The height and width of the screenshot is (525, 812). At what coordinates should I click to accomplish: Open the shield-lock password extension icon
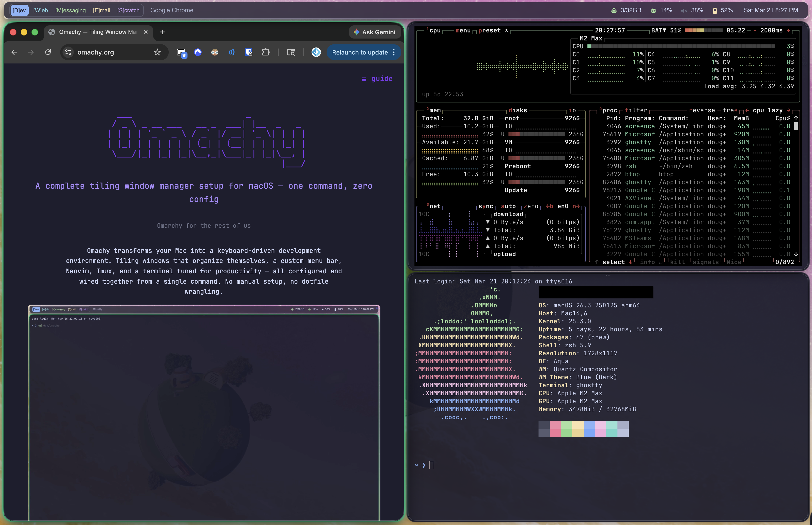click(x=249, y=52)
